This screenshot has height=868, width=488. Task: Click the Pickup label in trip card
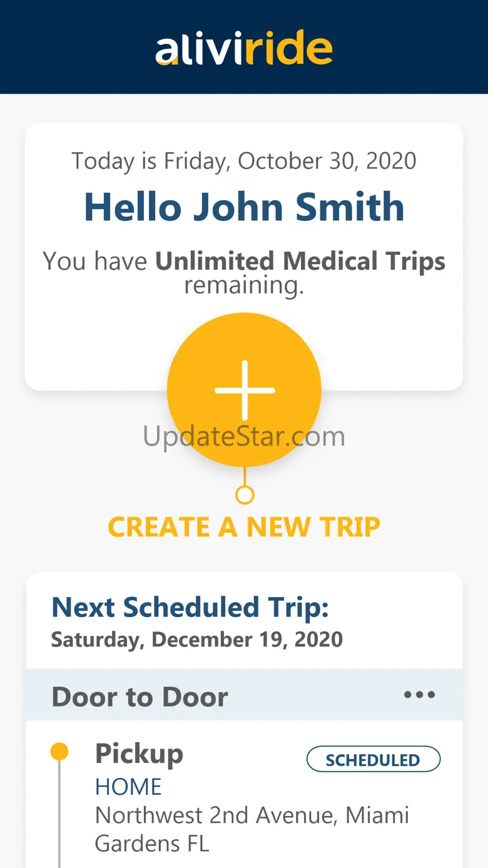click(139, 753)
